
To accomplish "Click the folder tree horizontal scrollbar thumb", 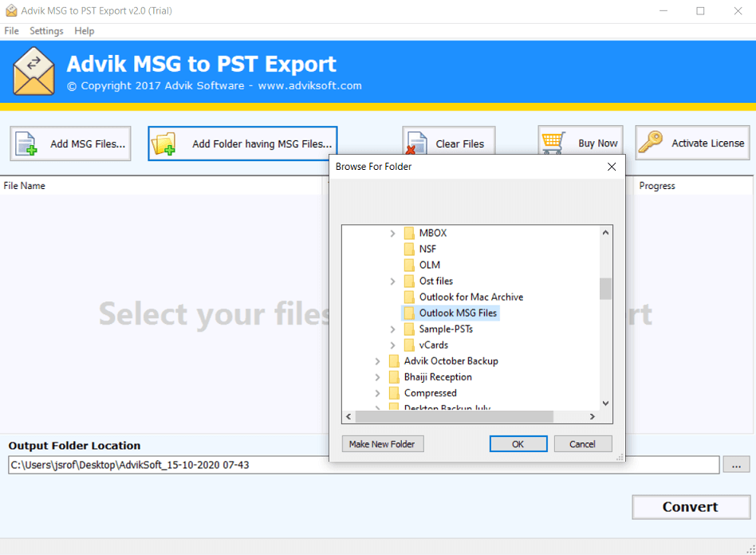I will [x=455, y=416].
